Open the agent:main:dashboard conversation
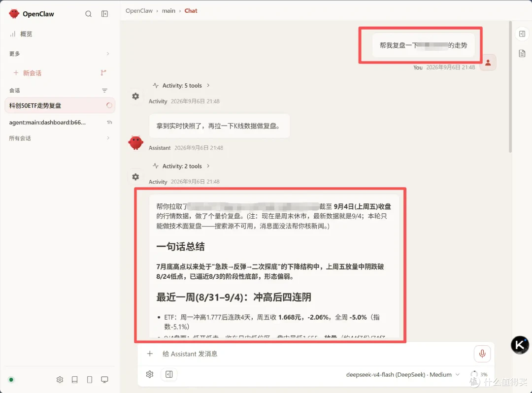The height and width of the screenshot is (393, 532). [x=60, y=123]
